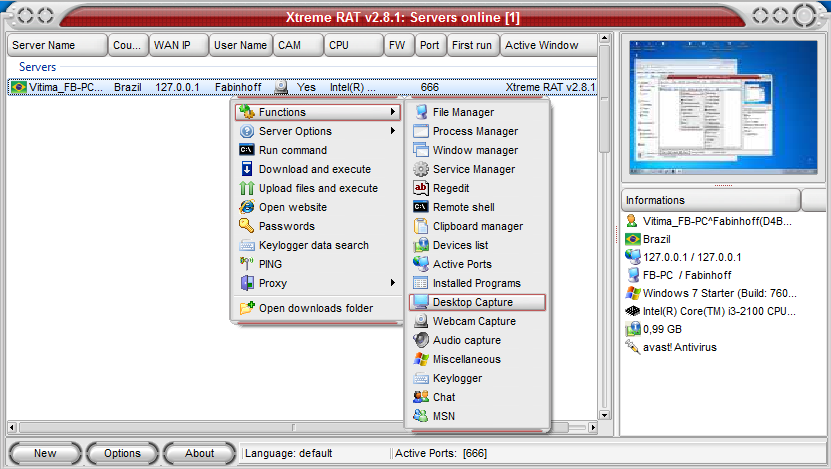This screenshot has width=831, height=469.
Task: Click the User Name column header
Action: 241,45
